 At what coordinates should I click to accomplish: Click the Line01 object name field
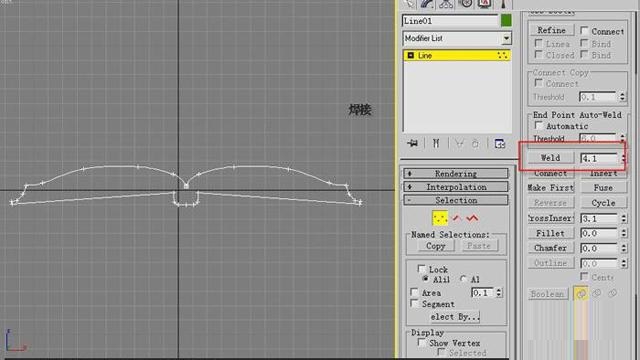point(450,21)
